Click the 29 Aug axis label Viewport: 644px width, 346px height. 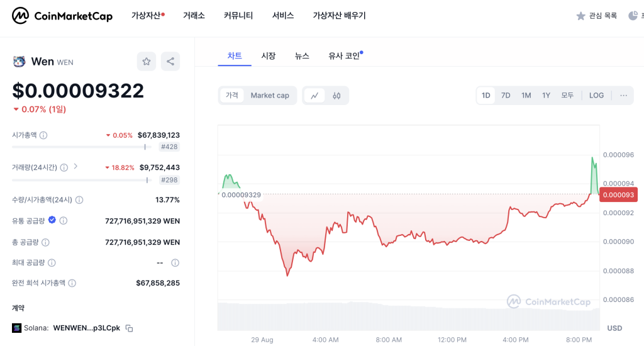tap(262, 340)
